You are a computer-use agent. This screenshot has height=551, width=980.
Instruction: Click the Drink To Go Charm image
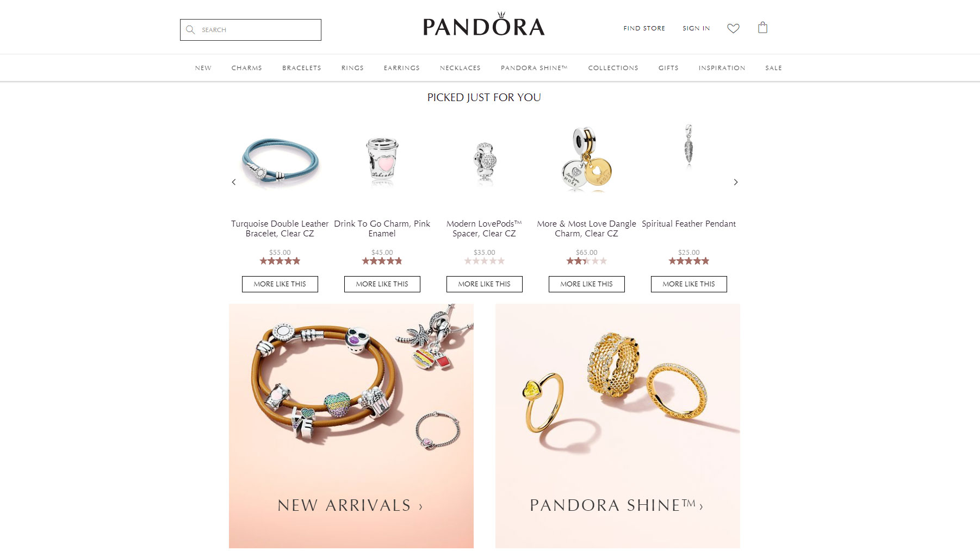(382, 160)
